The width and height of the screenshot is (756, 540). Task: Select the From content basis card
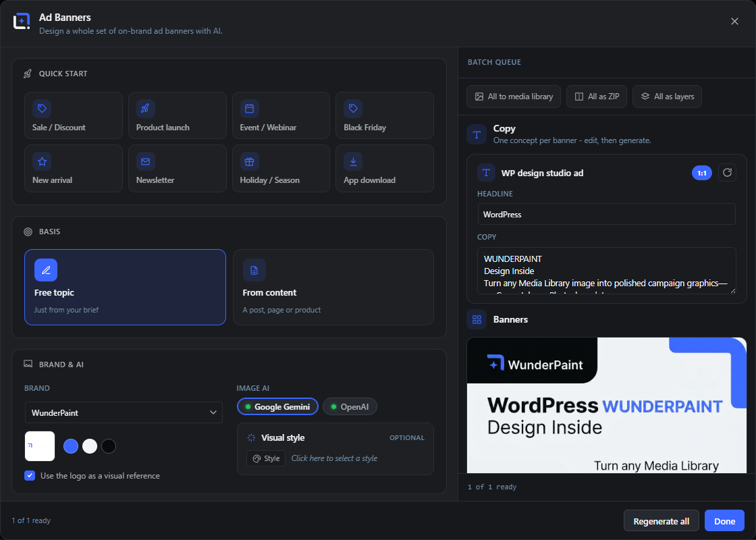(x=333, y=288)
